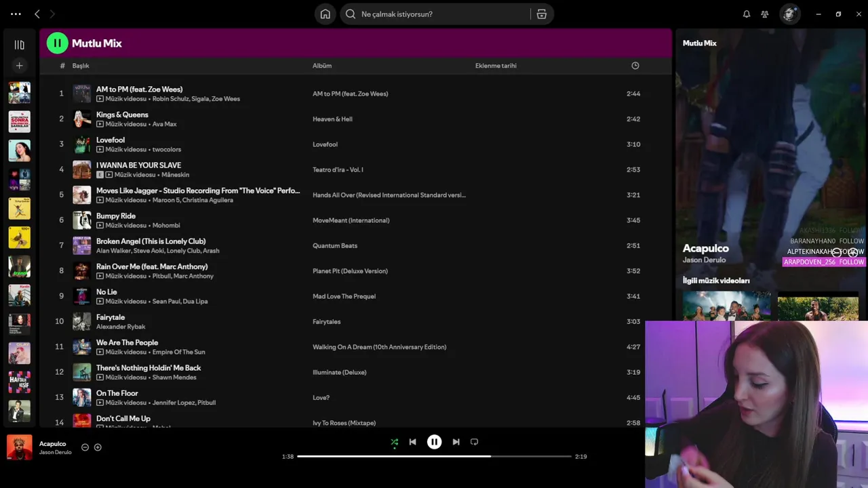The image size is (868, 488).
Task: Open the Ava Max artist link
Action: click(x=164, y=124)
